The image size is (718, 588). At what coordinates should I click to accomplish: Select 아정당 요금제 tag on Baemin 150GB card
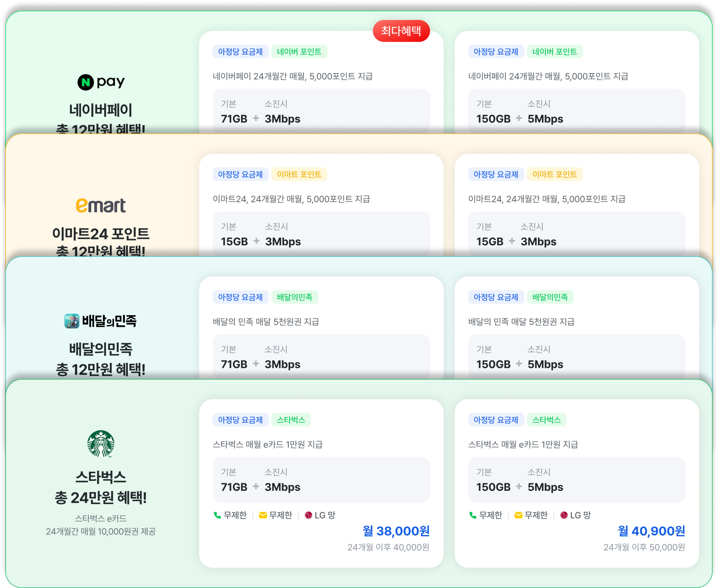[x=496, y=297]
